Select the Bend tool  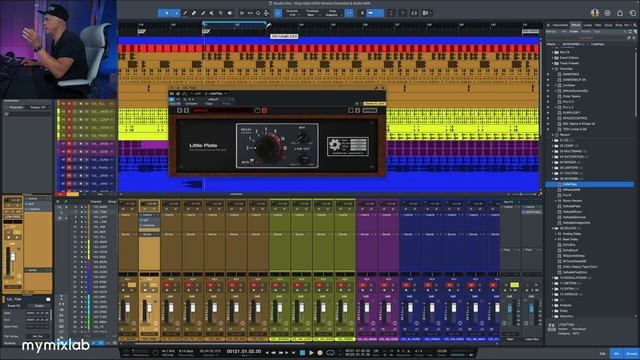(x=221, y=13)
